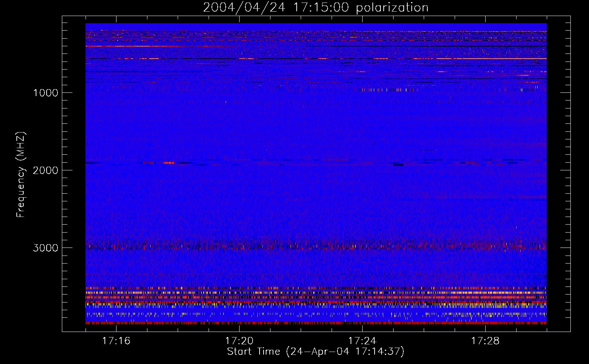
Task: Click the 17:16 time tick label
Action: point(116,341)
